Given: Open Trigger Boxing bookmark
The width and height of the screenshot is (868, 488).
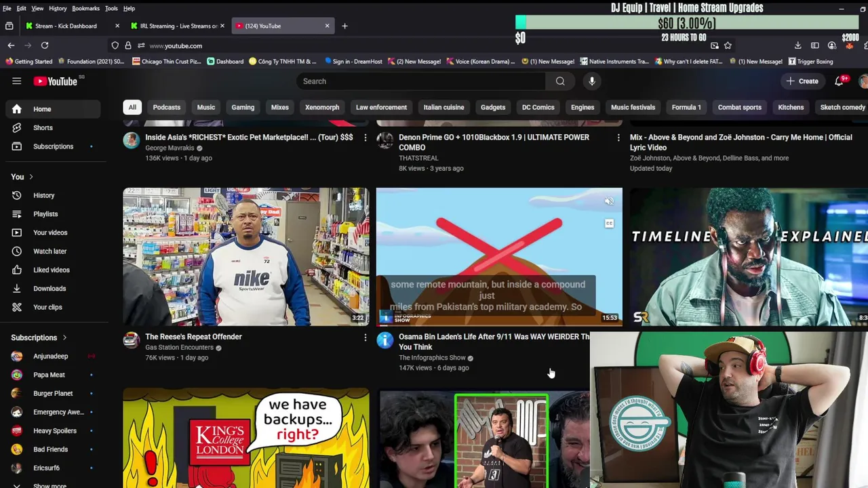Looking at the screenshot, I should coord(811,61).
